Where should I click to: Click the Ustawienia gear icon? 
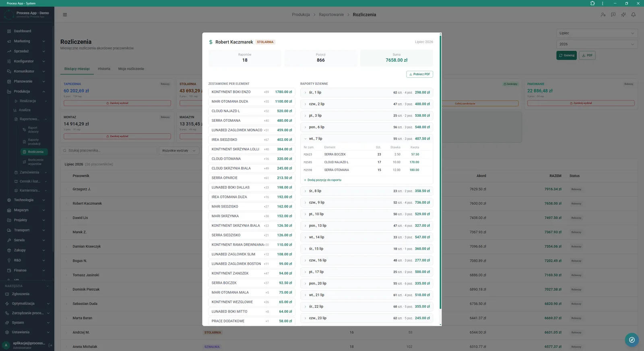(x=7, y=332)
